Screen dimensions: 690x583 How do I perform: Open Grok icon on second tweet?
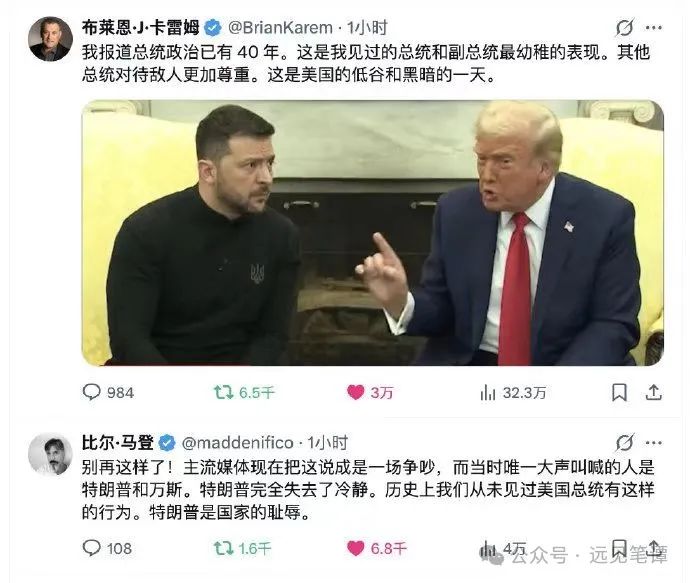point(624,443)
